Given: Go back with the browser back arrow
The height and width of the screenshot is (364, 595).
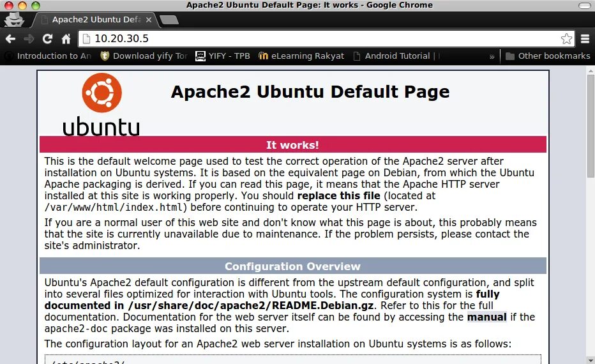Looking at the screenshot, I should pos(10,39).
